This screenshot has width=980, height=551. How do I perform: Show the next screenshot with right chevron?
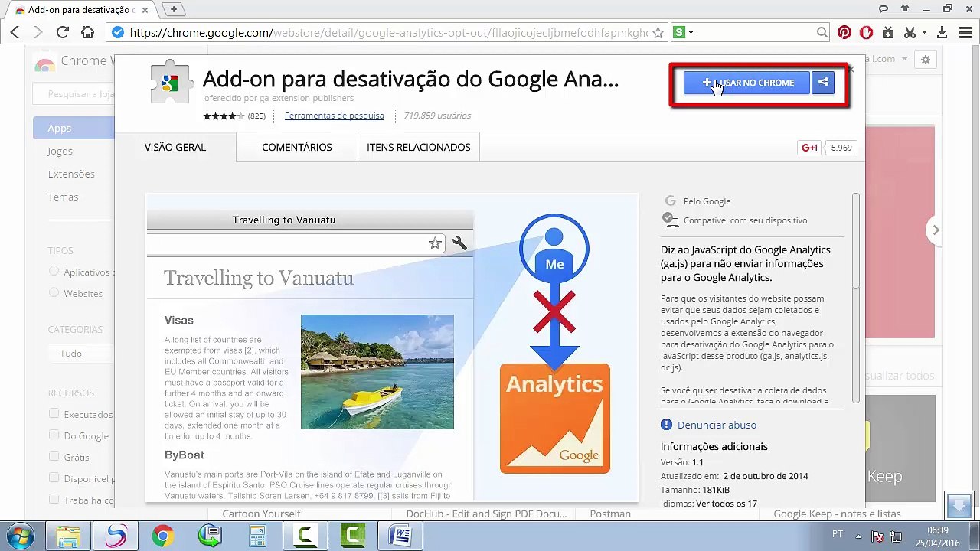click(x=936, y=230)
